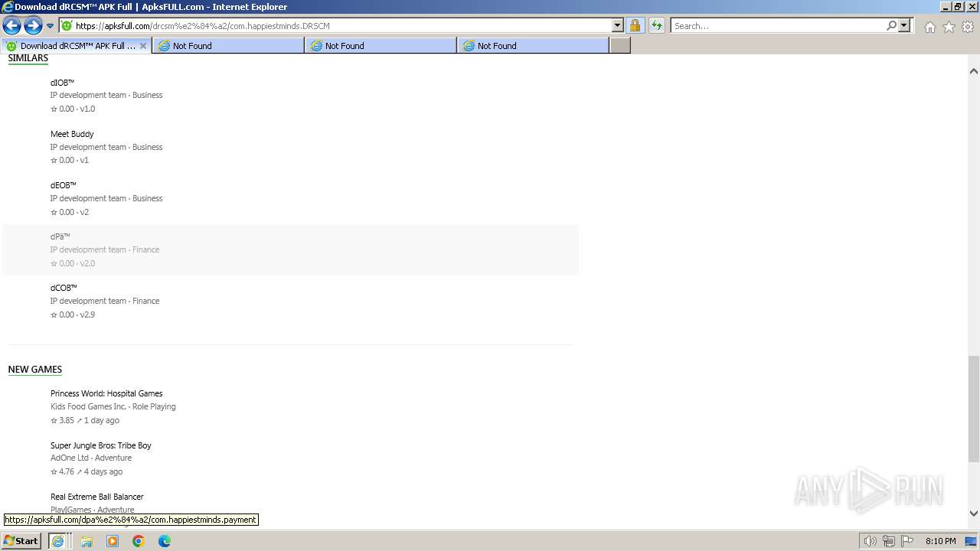Switch to the third Not Found tab
Image resolution: width=980 pixels, height=551 pixels.
tap(533, 46)
